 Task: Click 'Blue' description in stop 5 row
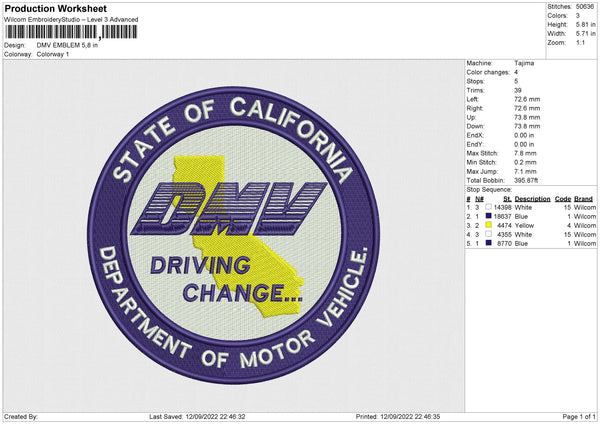point(521,243)
